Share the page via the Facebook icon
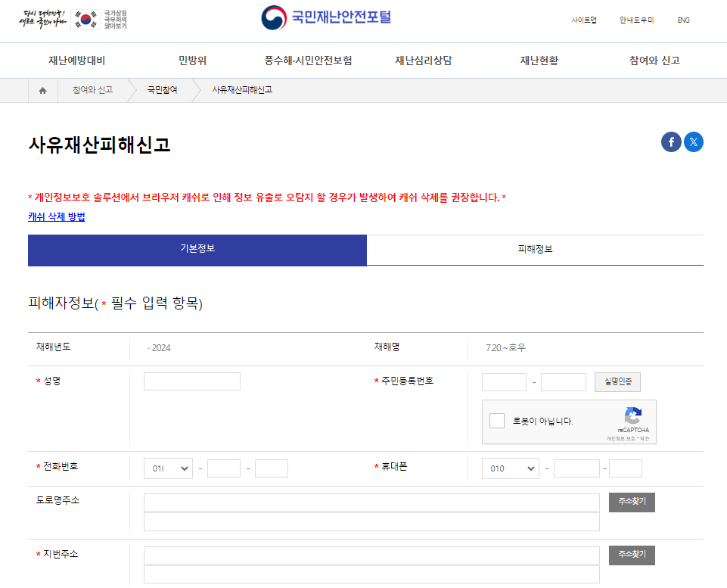The height and width of the screenshot is (588, 727). (671, 142)
